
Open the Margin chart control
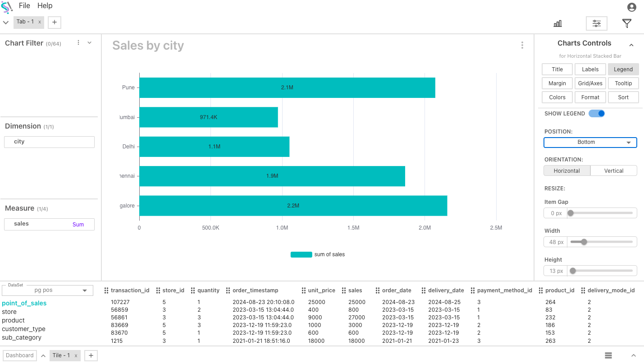tap(557, 83)
